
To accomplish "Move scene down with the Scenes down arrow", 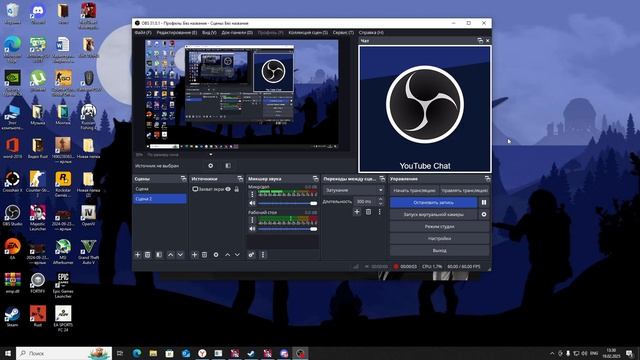I will (180, 255).
